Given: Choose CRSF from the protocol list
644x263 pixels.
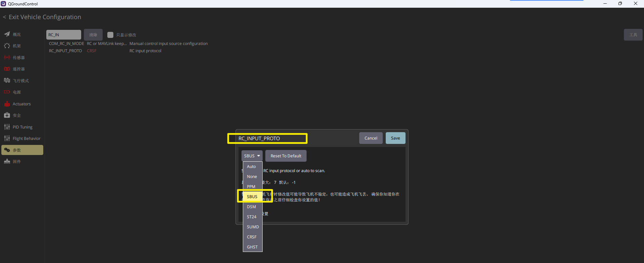Looking at the screenshot, I should tap(253, 237).
